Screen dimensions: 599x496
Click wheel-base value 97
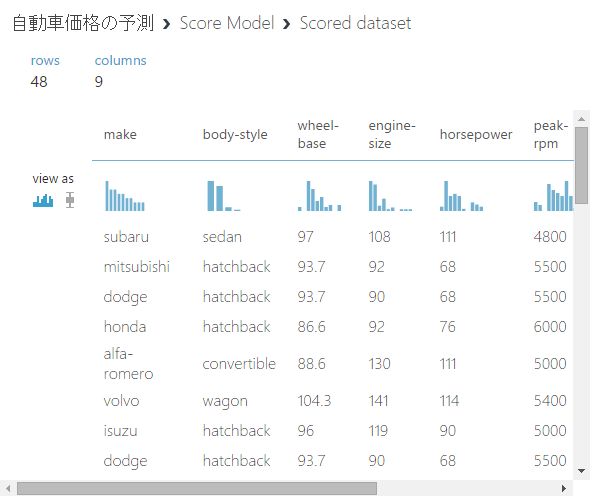coord(306,237)
